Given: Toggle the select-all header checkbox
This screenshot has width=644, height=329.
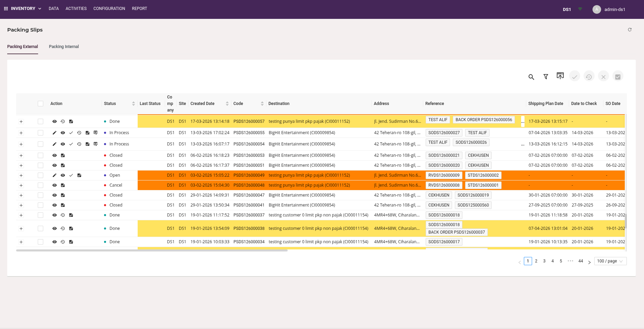Looking at the screenshot, I should [x=41, y=104].
